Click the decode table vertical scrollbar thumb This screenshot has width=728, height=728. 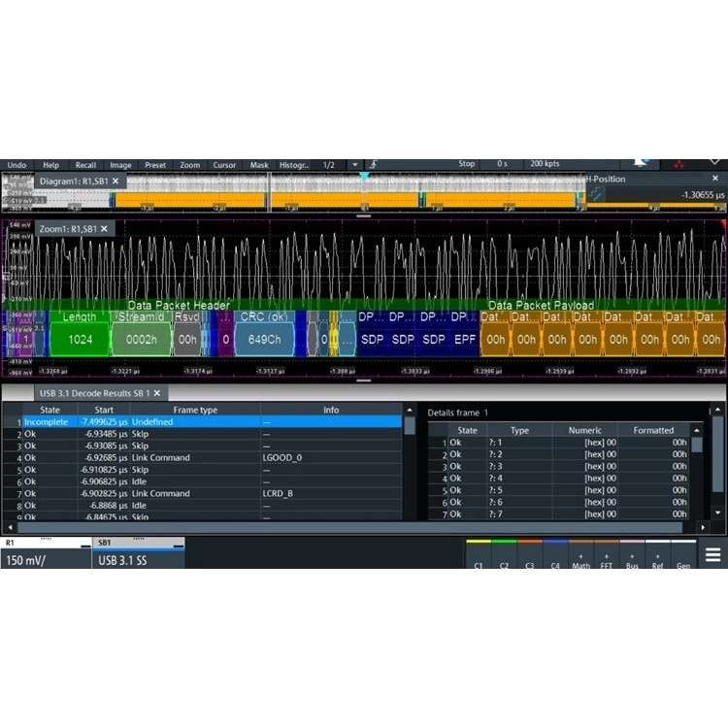point(410,425)
